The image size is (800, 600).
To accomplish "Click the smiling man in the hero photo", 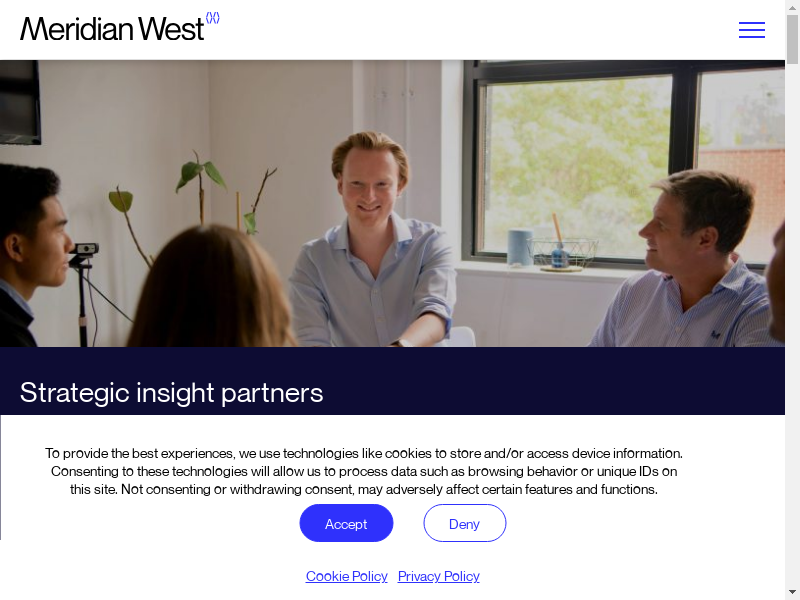I will pyautogui.click(x=372, y=240).
